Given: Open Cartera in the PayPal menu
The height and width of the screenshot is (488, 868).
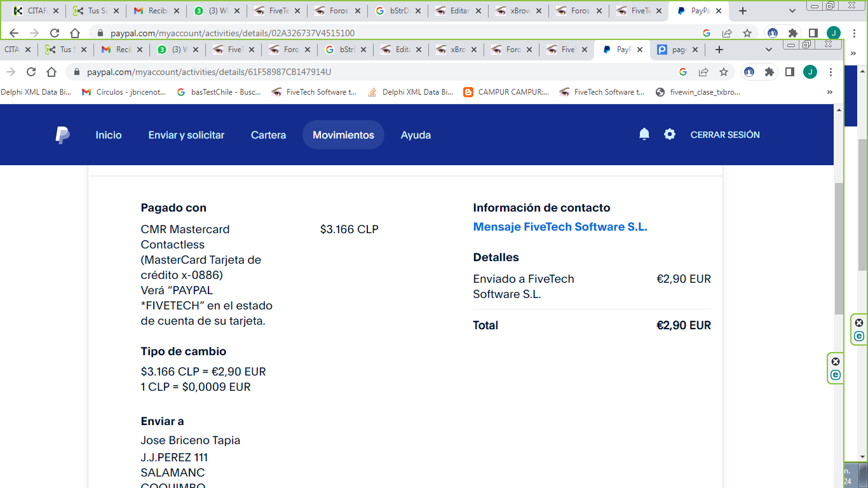Looking at the screenshot, I should (268, 135).
